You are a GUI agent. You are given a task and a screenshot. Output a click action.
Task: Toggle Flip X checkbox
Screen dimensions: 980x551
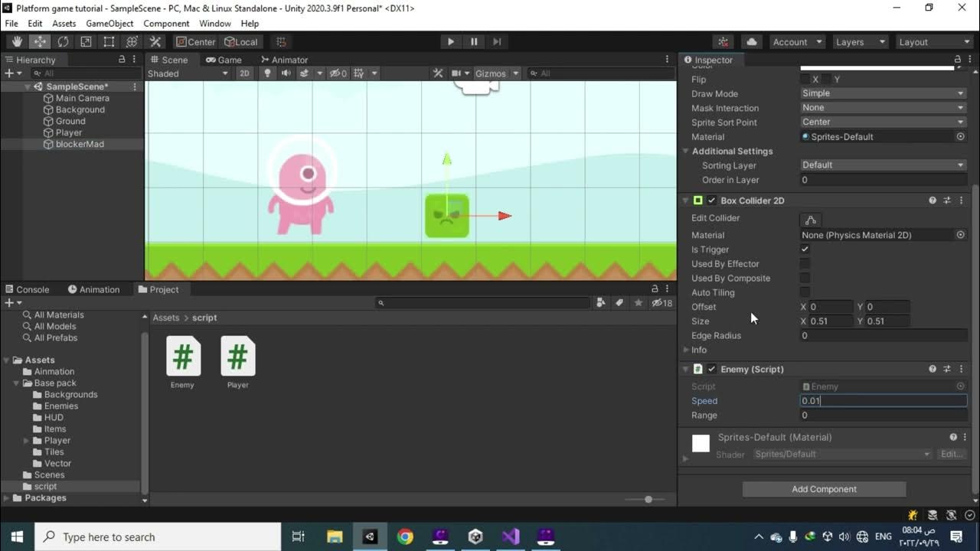pyautogui.click(x=805, y=80)
